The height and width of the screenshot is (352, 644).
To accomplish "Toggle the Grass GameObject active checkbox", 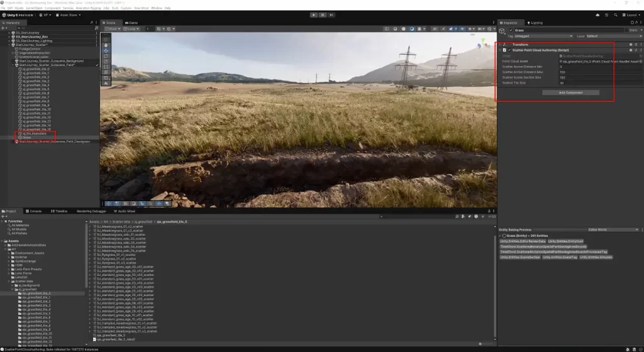I will [x=511, y=30].
